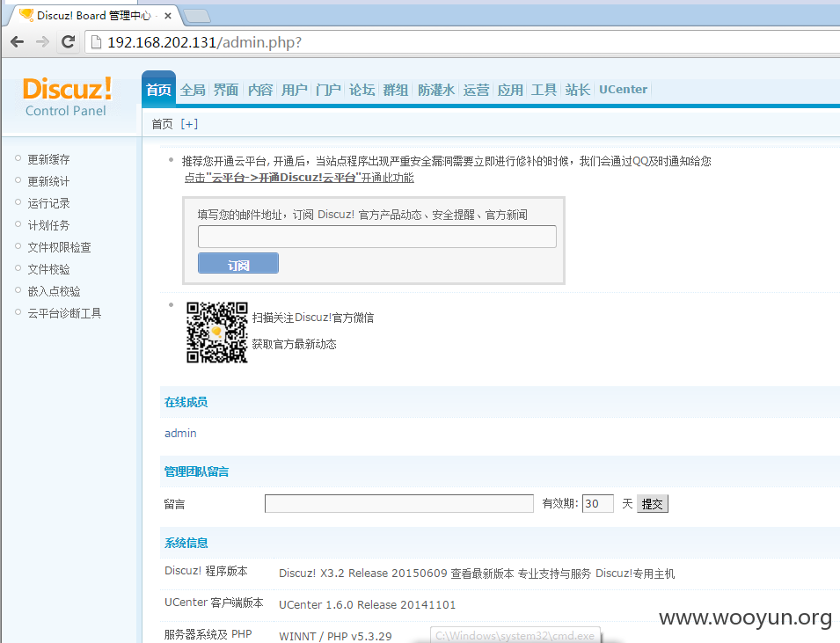
Task: Open 运行记录 in the sidebar
Action: pyautogui.click(x=48, y=203)
